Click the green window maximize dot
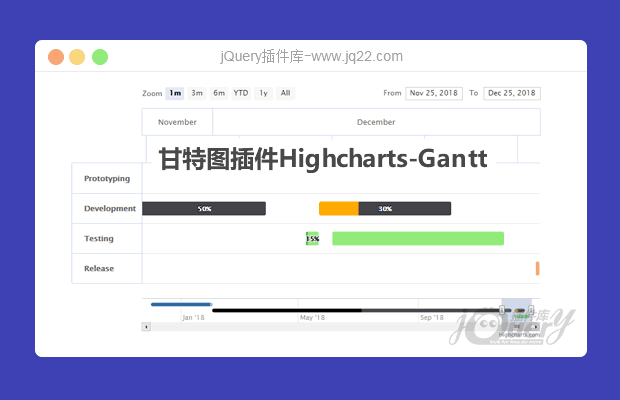This screenshot has width=620, height=400. click(100, 57)
